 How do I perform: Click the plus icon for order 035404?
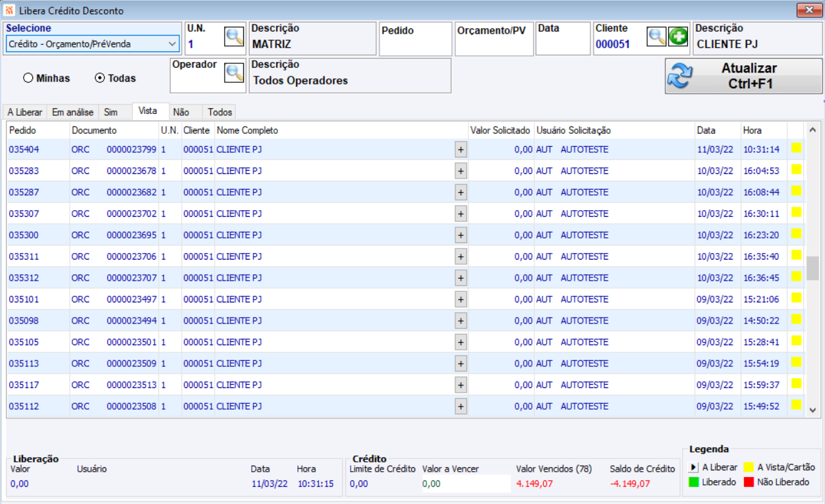point(461,150)
